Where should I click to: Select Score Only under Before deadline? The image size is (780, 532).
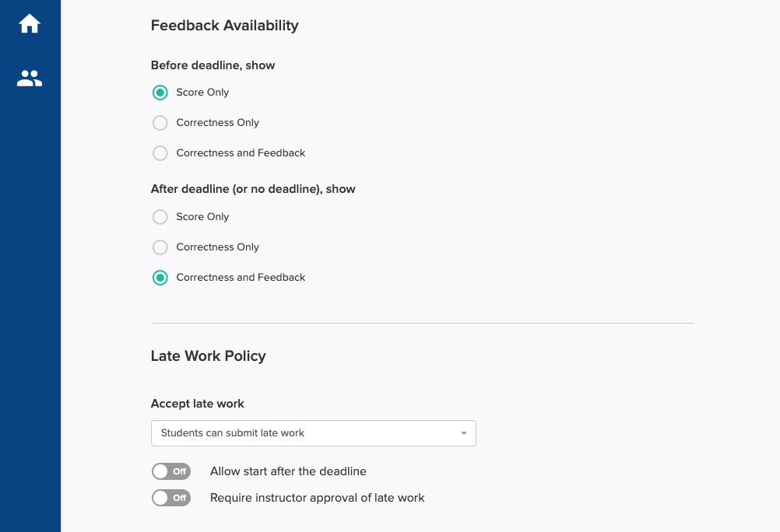pos(160,93)
